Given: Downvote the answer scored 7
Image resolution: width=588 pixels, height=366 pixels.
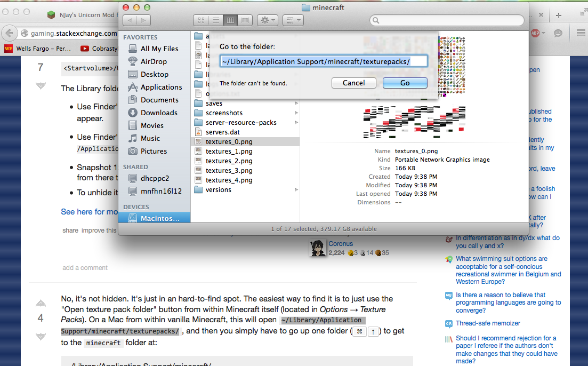Looking at the screenshot, I should point(41,86).
